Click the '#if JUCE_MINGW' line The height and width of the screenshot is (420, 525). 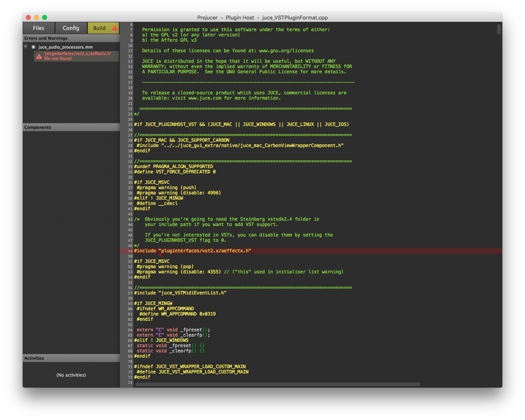point(153,303)
